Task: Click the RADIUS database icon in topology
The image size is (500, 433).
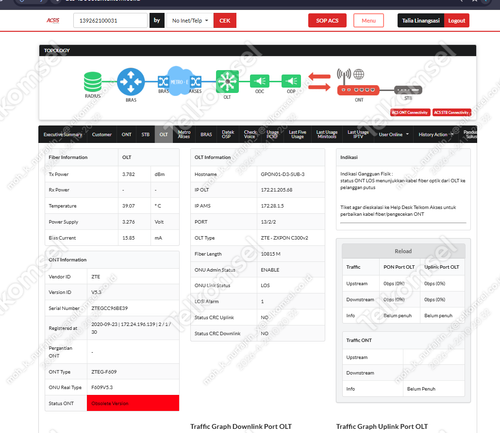Action: pos(93,82)
